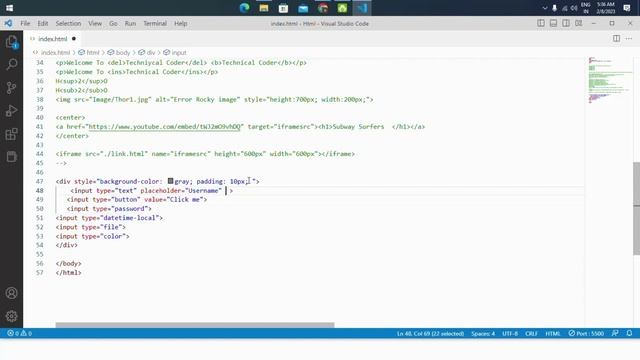Click UTF-8 encoding in status bar
This screenshot has width=640, height=360.
click(510, 333)
